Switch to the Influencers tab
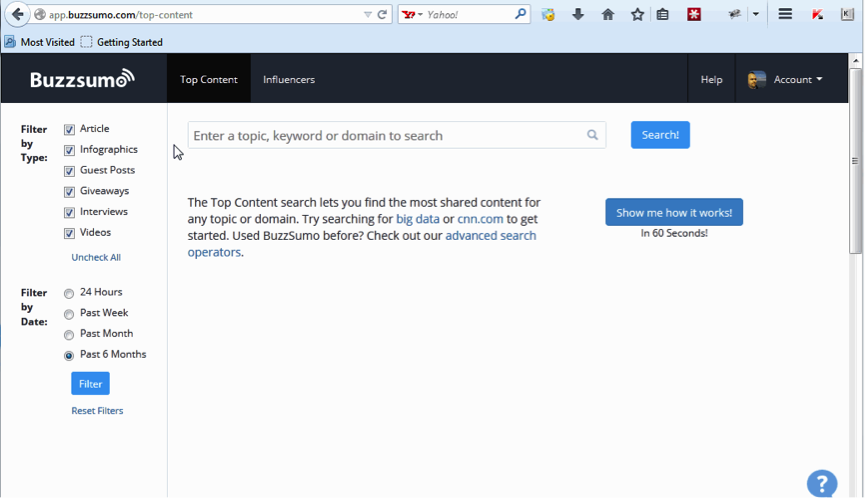Screen dimensions: 866x498 pyautogui.click(x=289, y=79)
